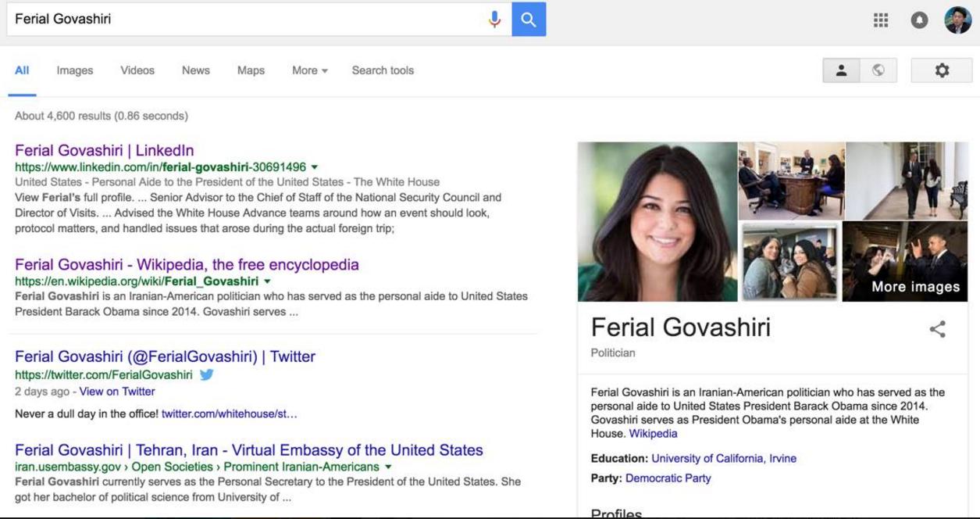Open the Search tools menu
980x519 pixels.
click(x=383, y=70)
